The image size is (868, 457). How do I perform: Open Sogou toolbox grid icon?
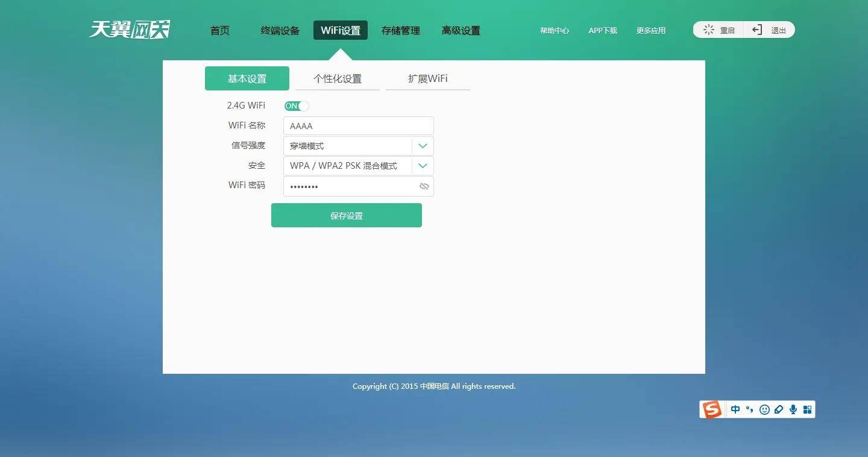(808, 409)
